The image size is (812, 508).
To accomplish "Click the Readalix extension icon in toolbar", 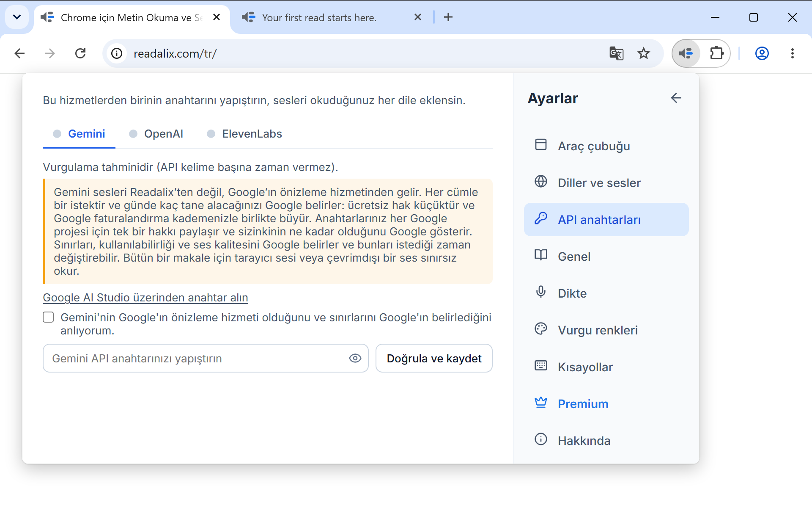I will pyautogui.click(x=686, y=54).
